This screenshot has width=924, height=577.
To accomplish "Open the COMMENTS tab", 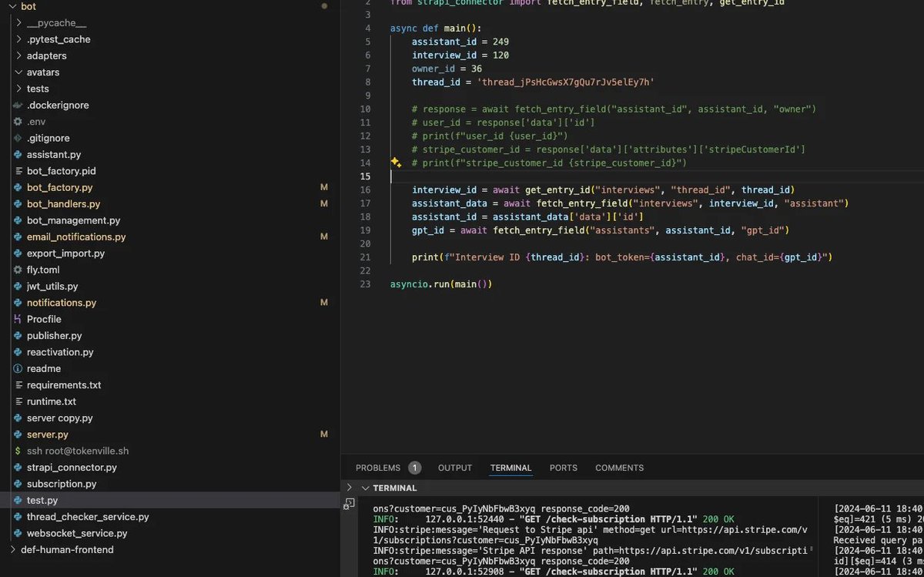I will point(619,468).
